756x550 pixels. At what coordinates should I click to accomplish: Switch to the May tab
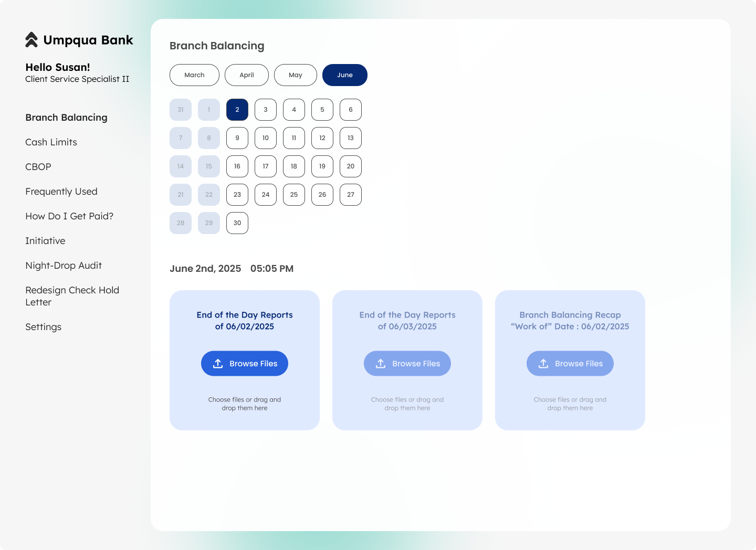click(295, 75)
